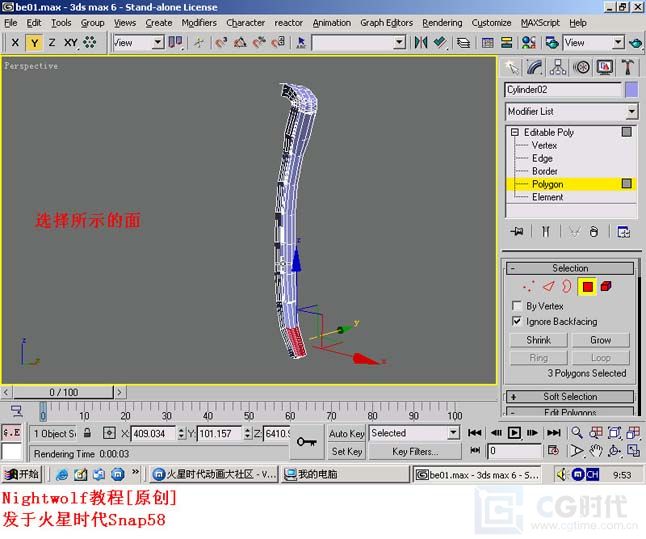Image resolution: width=646 pixels, height=539 pixels.
Task: Click frame 50 on the track bar
Action: [x=249, y=411]
